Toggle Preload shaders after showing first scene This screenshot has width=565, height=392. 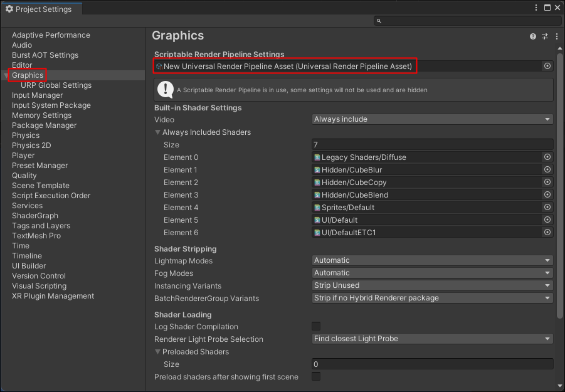click(x=316, y=376)
